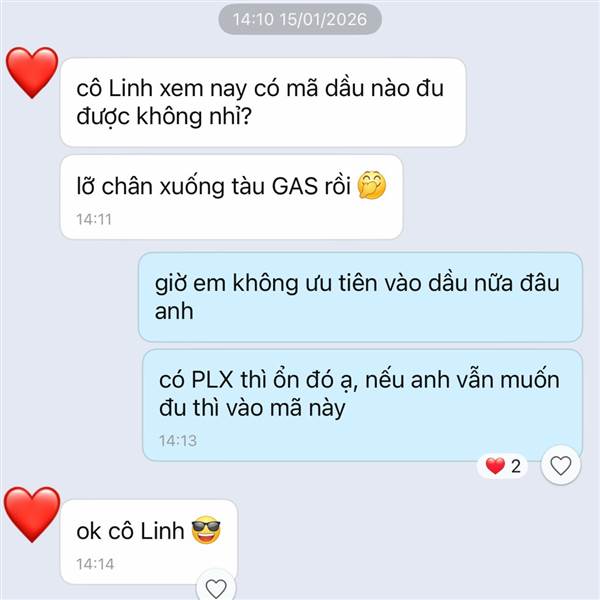Tap outline heart react button on PLX message
This screenshot has width=600, height=600.
561,466
